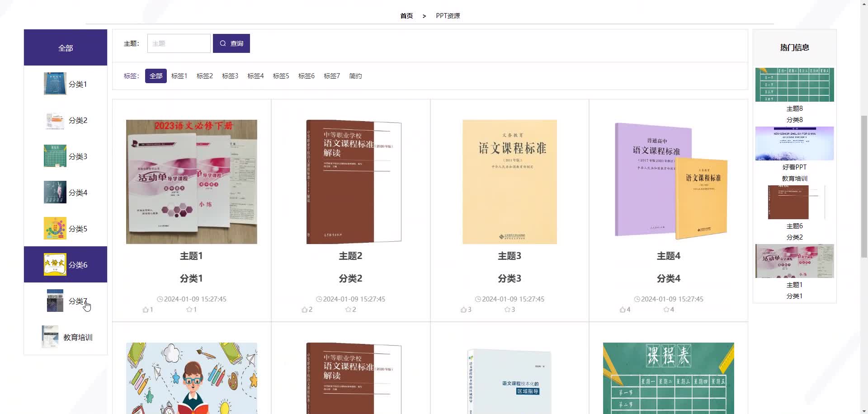Screen dimensions: 868x414
Task: Click the 分类5 sidebar category icon
Action: [x=55, y=228]
